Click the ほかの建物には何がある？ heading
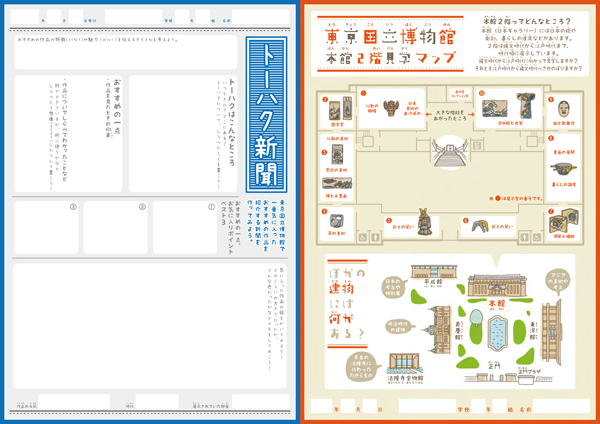Screen dimensions: 600x424 coord(347,304)
